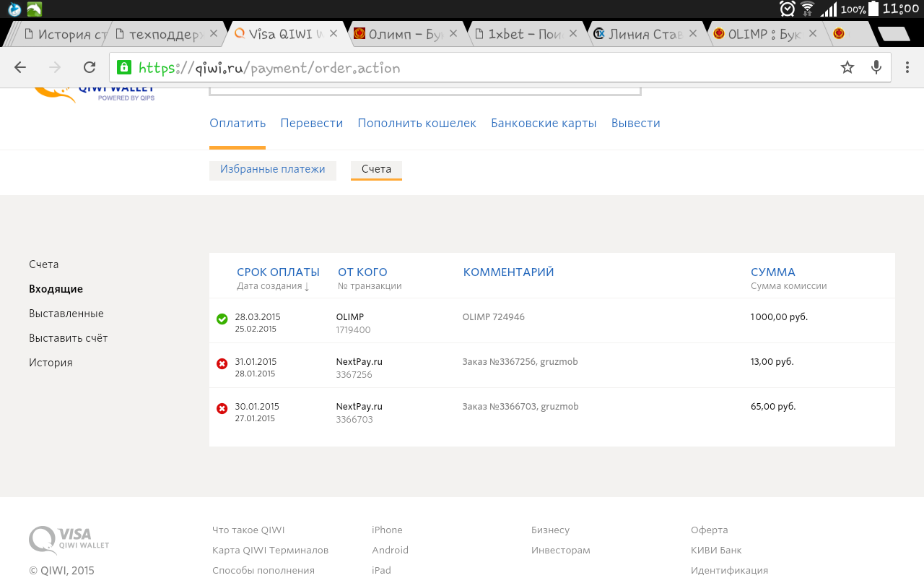The width and height of the screenshot is (924, 578).
Task: Click QIWI Wallet logo in header
Action: pyautogui.click(x=95, y=94)
